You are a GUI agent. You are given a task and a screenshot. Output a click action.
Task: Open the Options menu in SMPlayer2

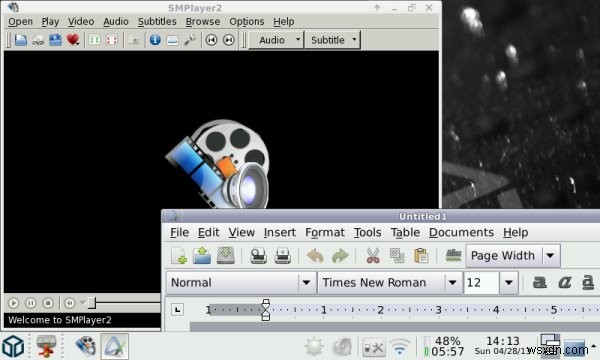246,22
